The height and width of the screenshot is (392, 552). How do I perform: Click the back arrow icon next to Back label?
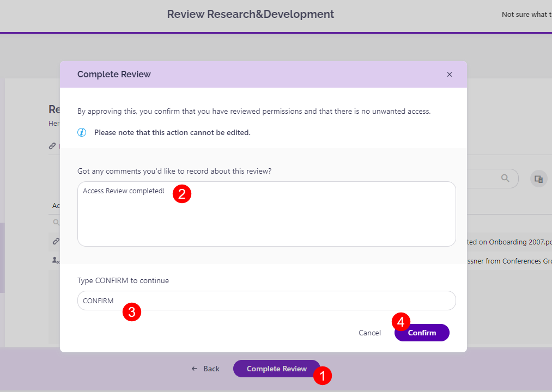coord(195,369)
